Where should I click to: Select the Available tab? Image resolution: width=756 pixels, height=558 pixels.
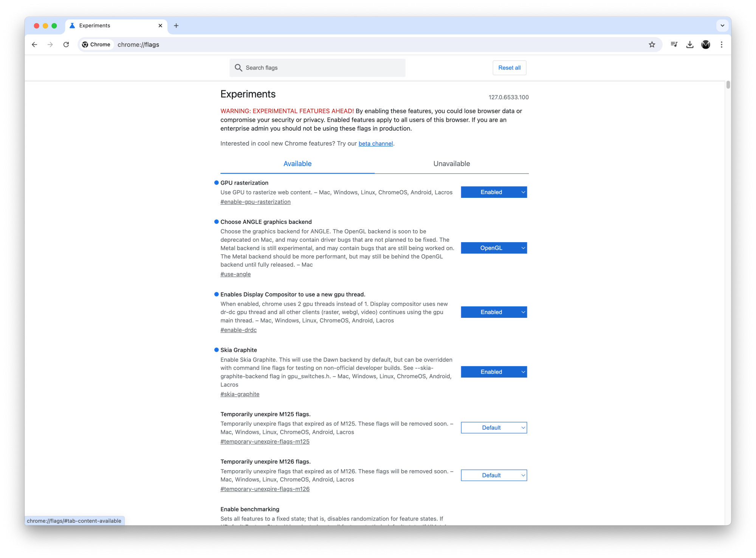click(297, 164)
